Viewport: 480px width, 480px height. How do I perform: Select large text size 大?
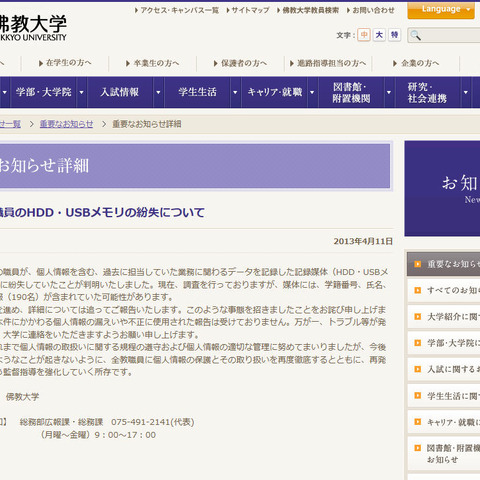(x=379, y=35)
